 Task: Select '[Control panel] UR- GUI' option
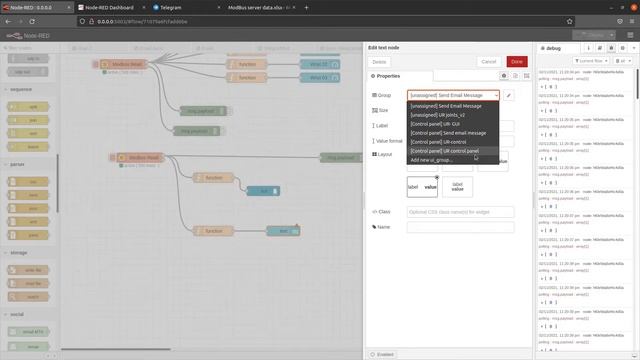tap(453, 124)
